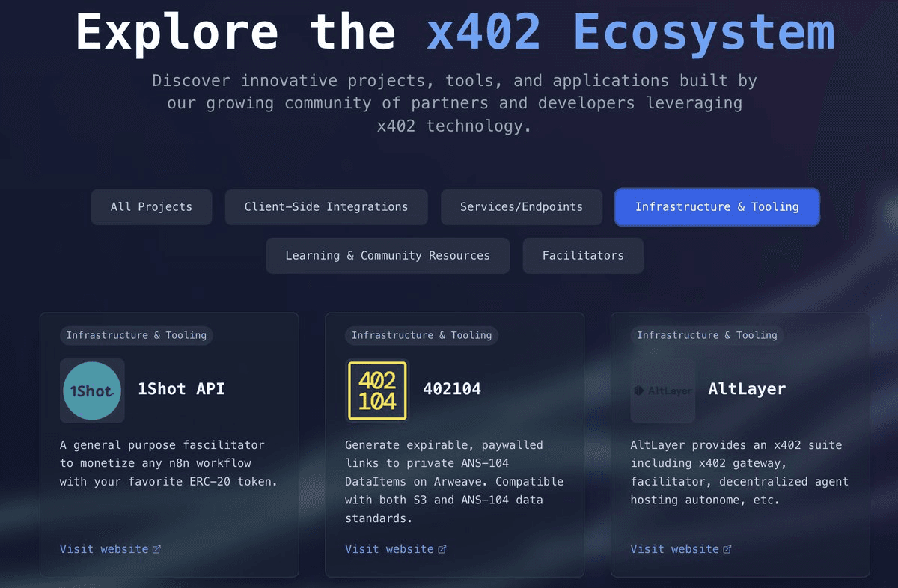Switch to the Client-Side Integrations category
This screenshot has height=588, width=898.
click(x=326, y=206)
